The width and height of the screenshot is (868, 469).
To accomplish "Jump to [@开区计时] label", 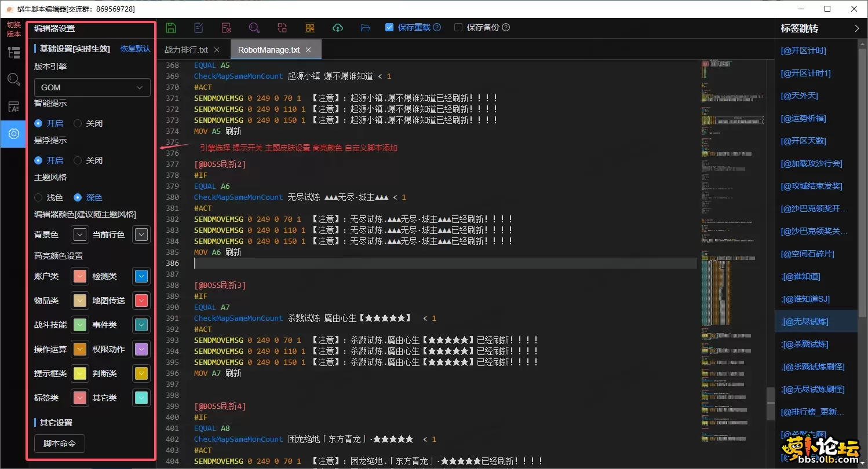I will (x=803, y=50).
